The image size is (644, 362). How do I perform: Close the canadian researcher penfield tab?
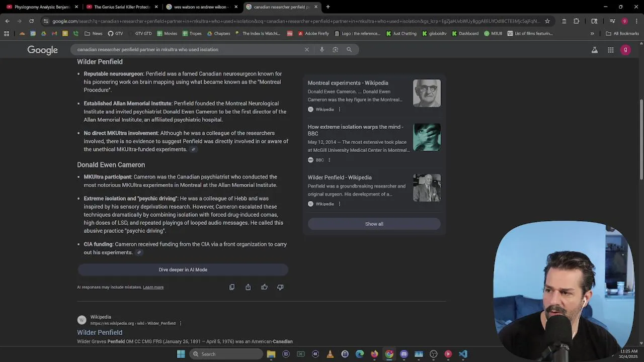click(316, 7)
